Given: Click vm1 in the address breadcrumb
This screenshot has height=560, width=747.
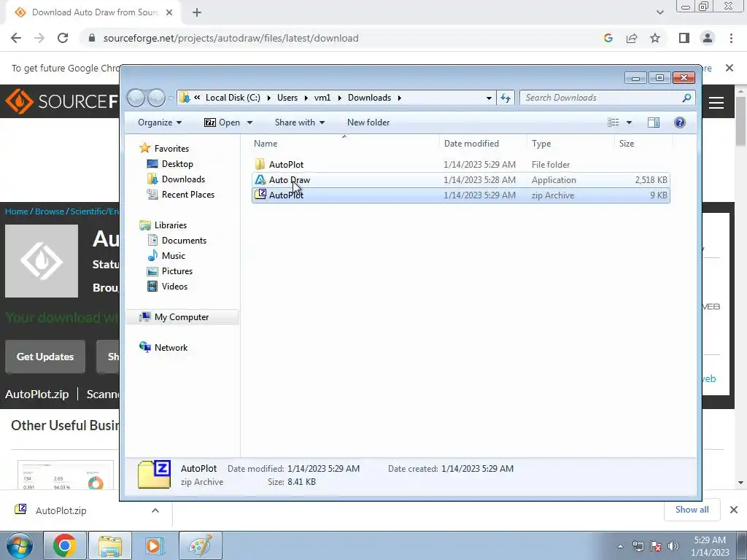Looking at the screenshot, I should [322, 98].
